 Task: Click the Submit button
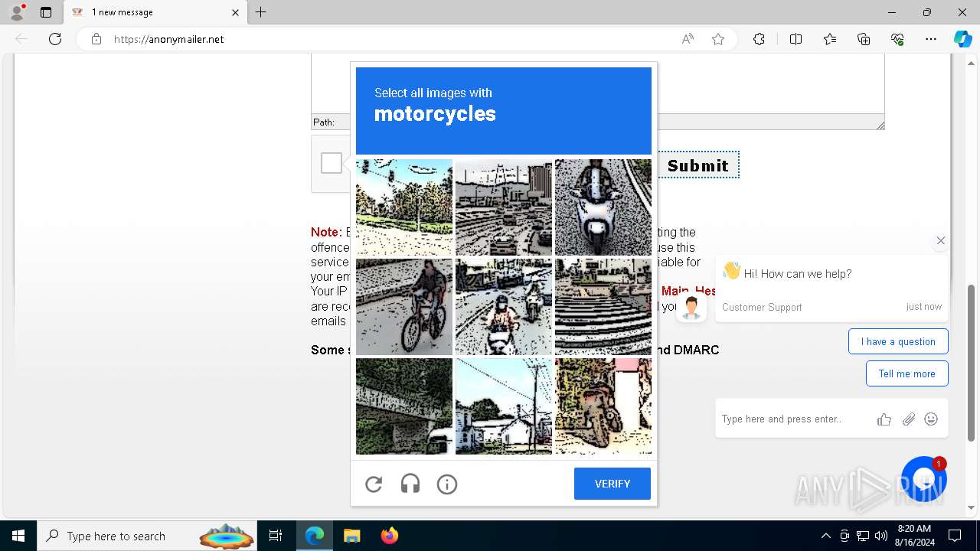click(698, 165)
